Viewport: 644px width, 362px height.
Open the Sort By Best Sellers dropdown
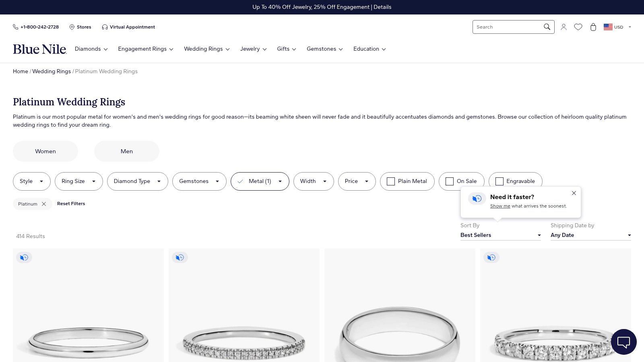pyautogui.click(x=501, y=235)
